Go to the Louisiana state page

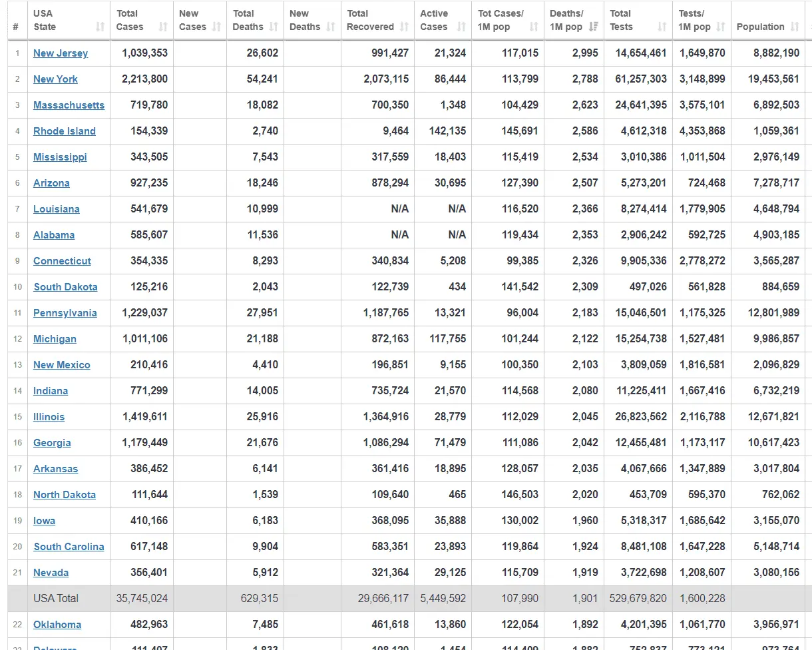pyautogui.click(x=57, y=209)
